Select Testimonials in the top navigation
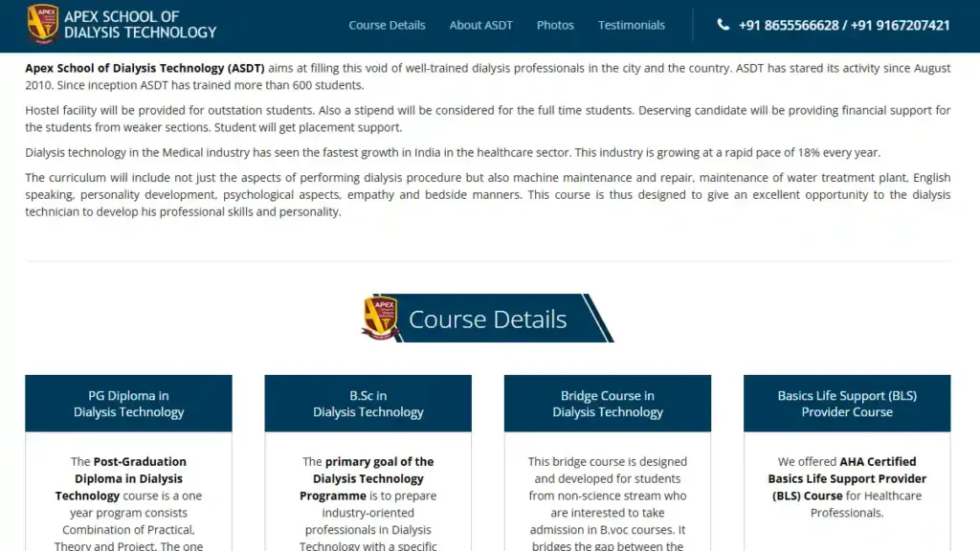980x551 pixels. tap(631, 25)
